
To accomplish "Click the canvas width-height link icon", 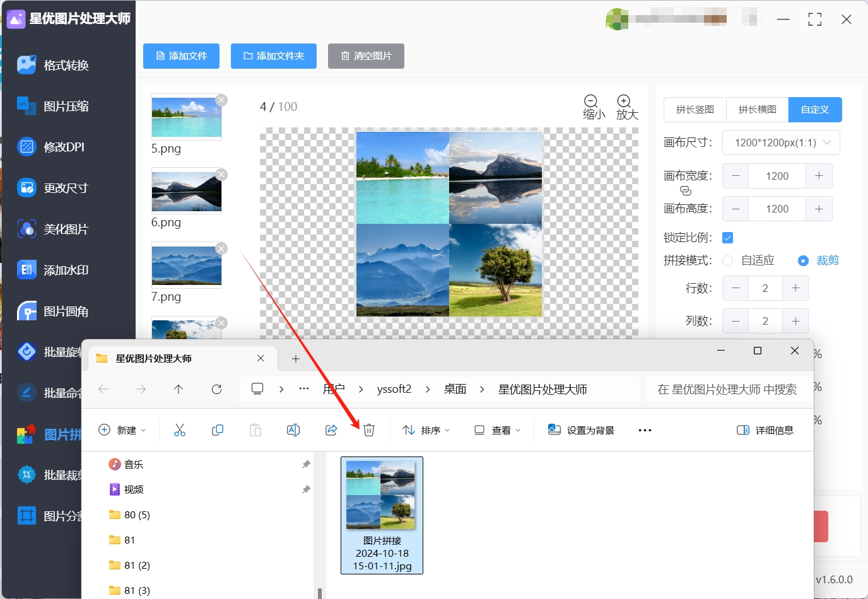I will (686, 190).
